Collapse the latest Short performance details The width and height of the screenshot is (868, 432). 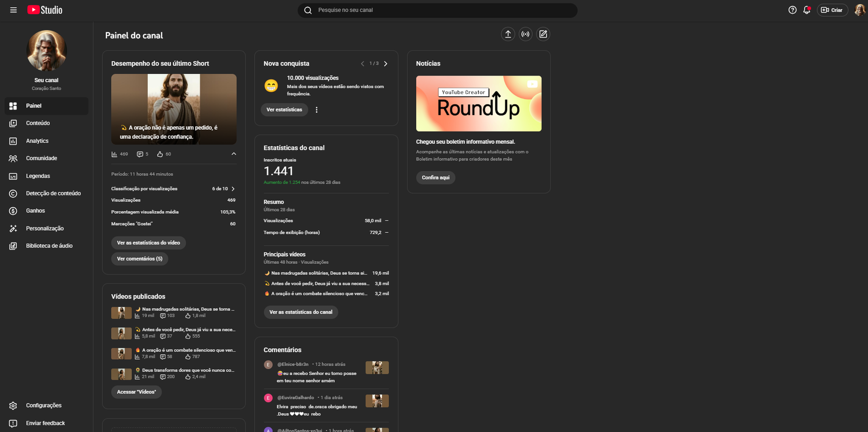point(234,154)
